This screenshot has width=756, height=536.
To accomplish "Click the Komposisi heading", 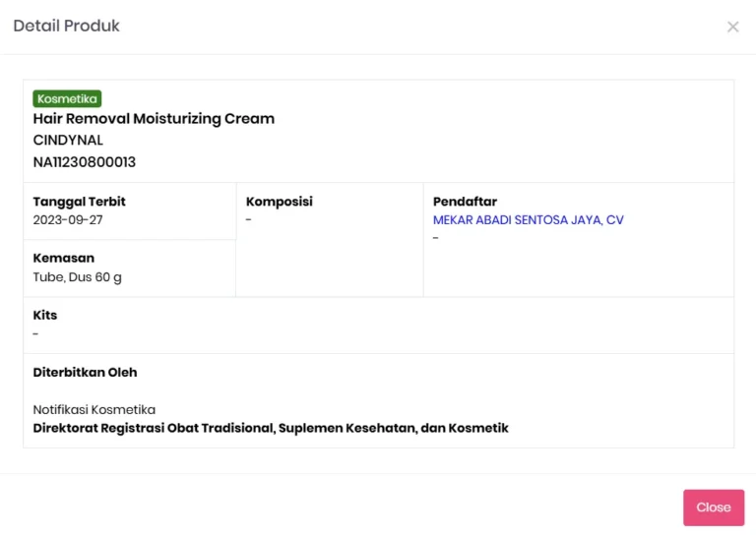I will pyautogui.click(x=280, y=202).
